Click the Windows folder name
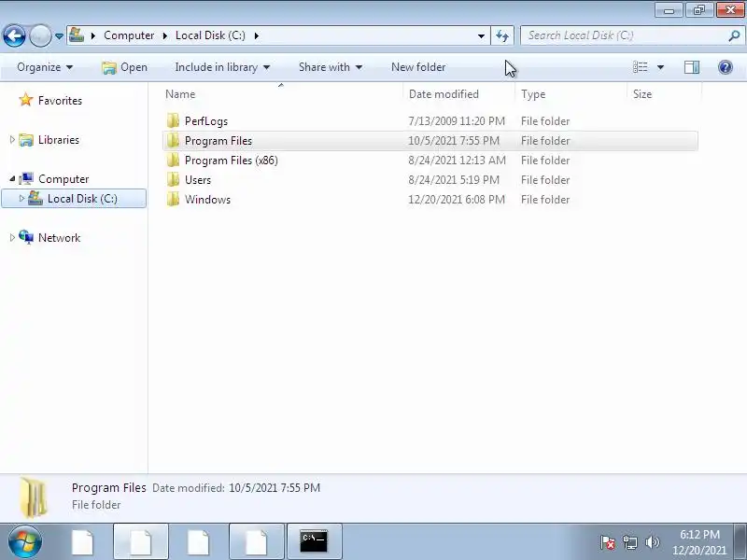 click(x=207, y=199)
